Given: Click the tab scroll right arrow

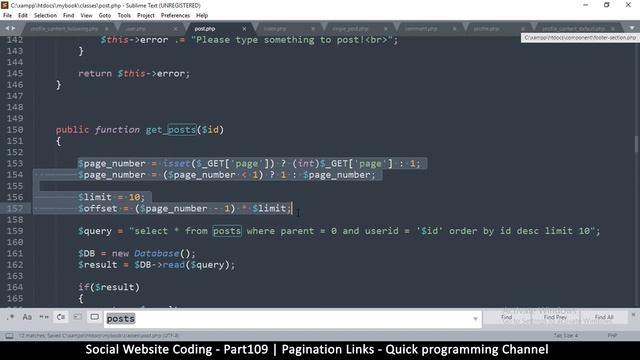Looking at the screenshot, I should 13,28.
